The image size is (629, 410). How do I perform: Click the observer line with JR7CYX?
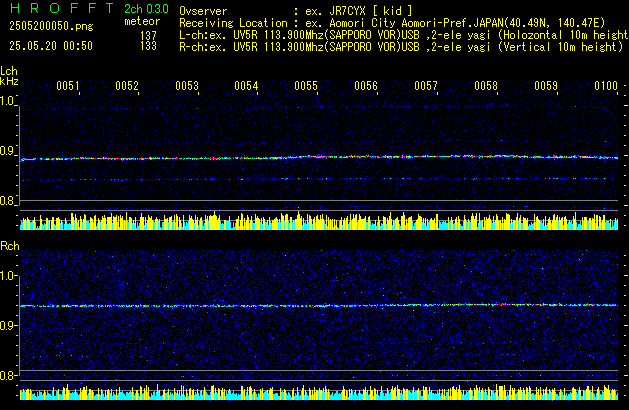(x=296, y=11)
